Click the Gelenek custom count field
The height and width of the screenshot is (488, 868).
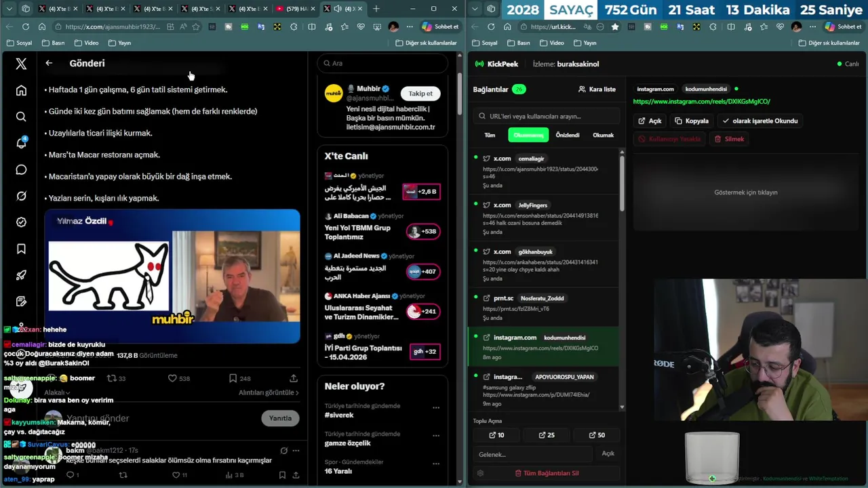pos(533,454)
